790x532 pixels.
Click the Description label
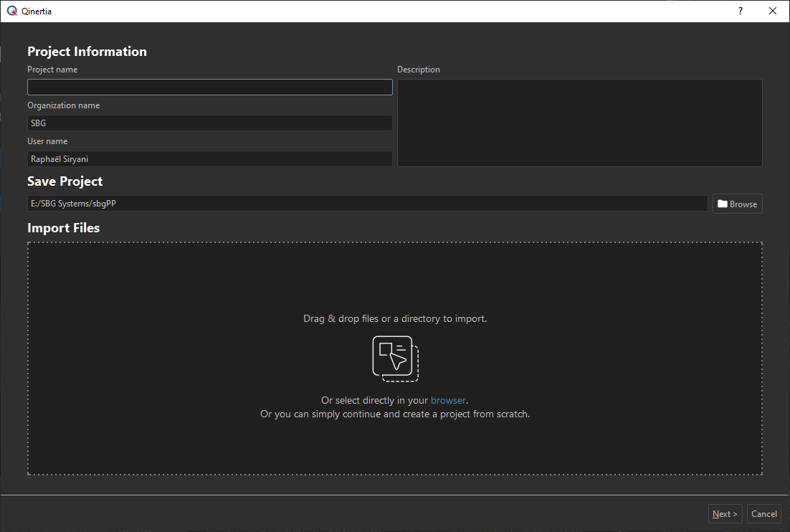pyautogui.click(x=419, y=70)
